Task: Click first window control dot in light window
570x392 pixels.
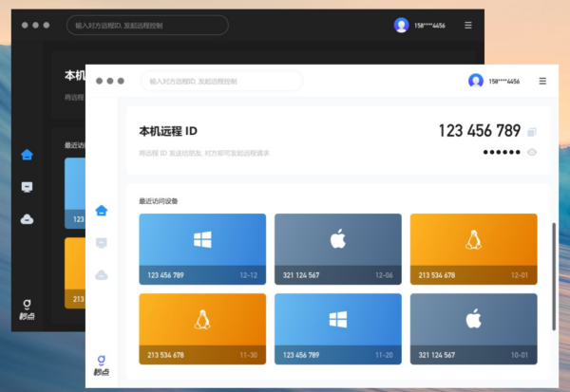Action: (x=99, y=81)
